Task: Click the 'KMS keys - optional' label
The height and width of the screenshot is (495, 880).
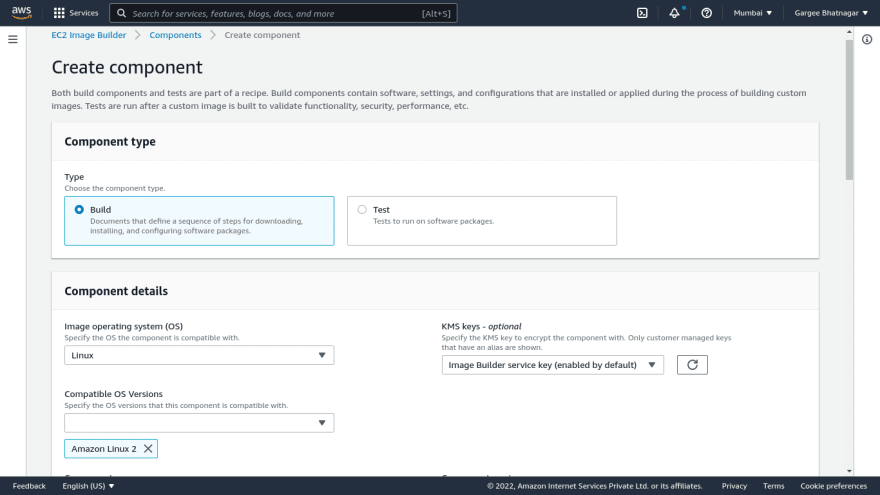Action: [x=481, y=326]
